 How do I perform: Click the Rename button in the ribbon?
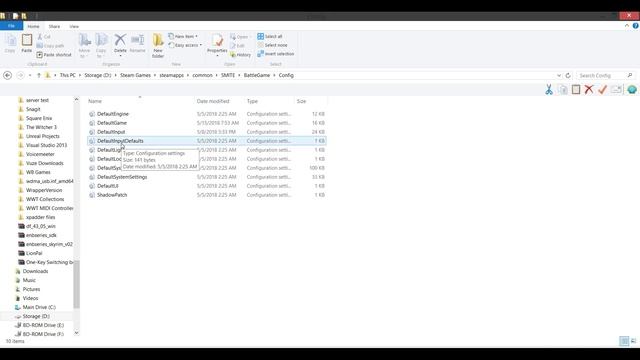tap(138, 43)
